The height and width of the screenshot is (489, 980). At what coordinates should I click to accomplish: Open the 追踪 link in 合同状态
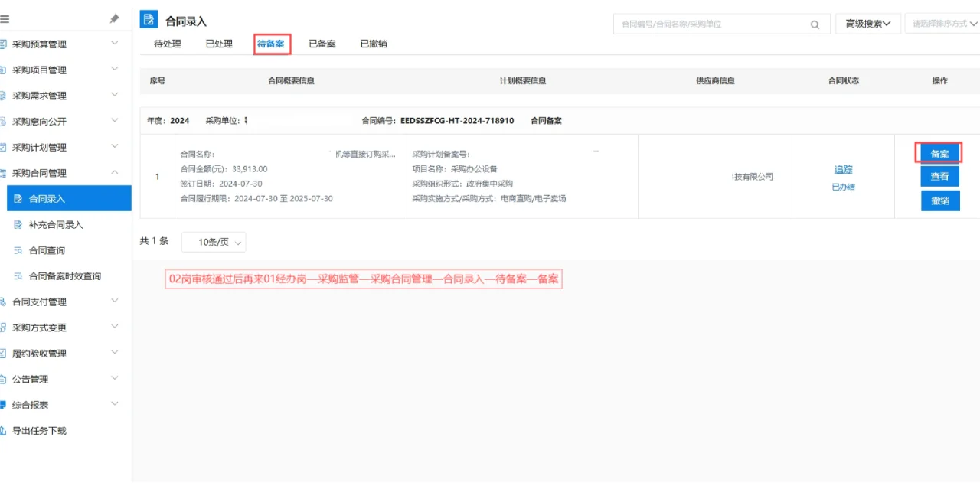pos(843,170)
